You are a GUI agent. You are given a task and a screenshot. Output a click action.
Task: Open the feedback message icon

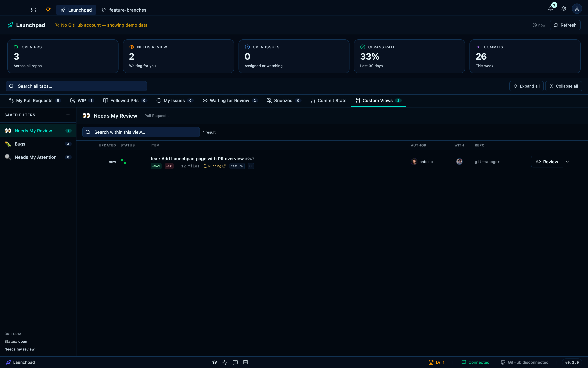[235, 362]
